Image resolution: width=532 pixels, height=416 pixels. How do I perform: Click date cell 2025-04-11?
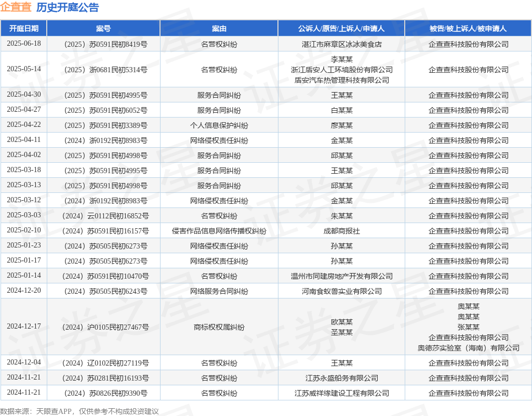click(24, 139)
